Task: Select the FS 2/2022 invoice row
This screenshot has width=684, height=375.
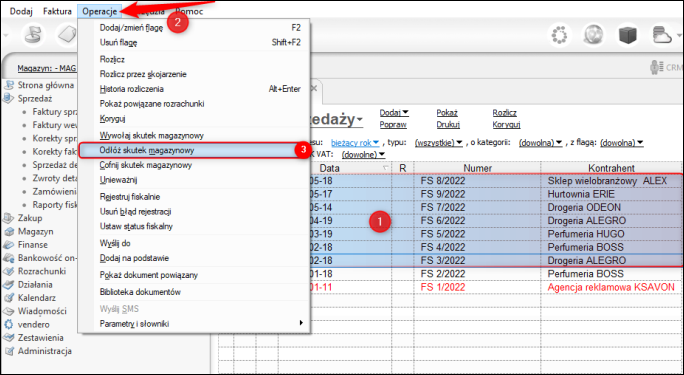Action: pos(449,274)
